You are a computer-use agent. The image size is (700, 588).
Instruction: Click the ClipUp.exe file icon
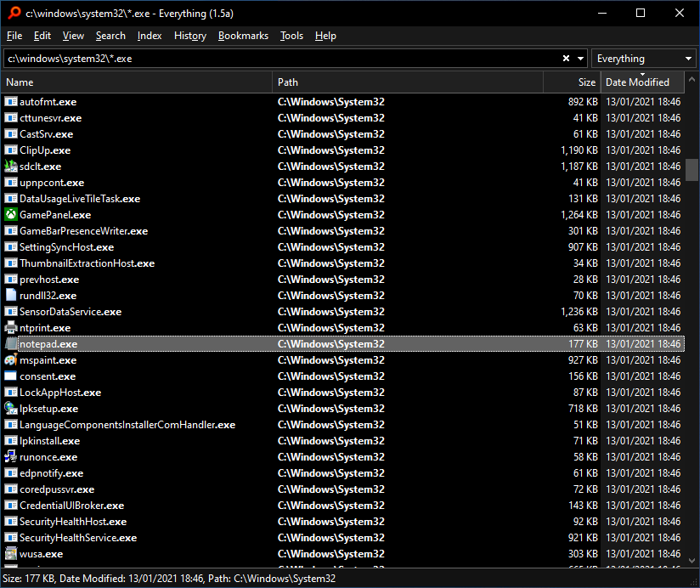(11, 150)
